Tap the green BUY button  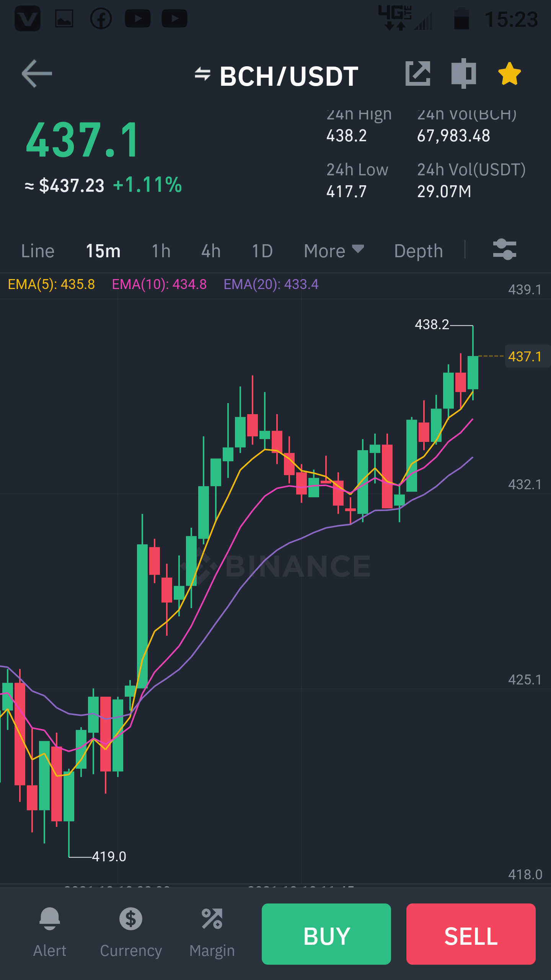point(326,934)
